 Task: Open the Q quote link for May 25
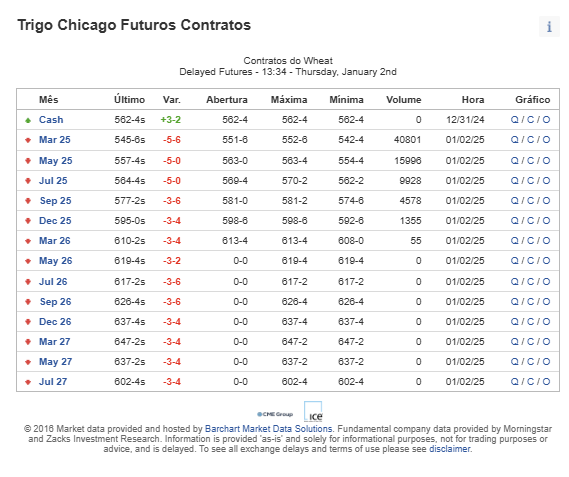[x=514, y=160]
